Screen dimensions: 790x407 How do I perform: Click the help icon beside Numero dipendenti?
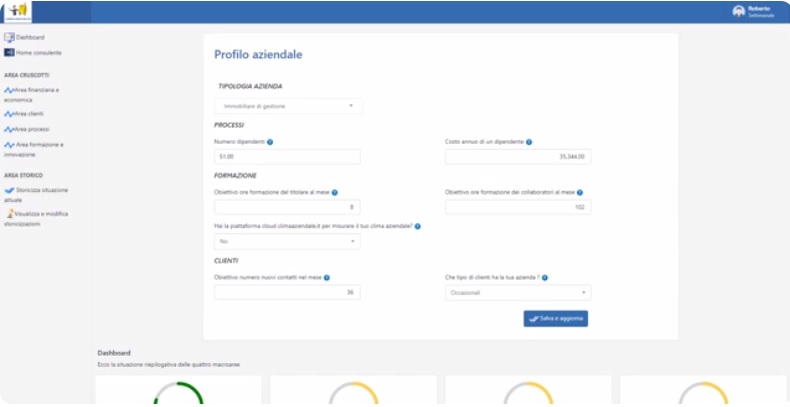coord(270,142)
